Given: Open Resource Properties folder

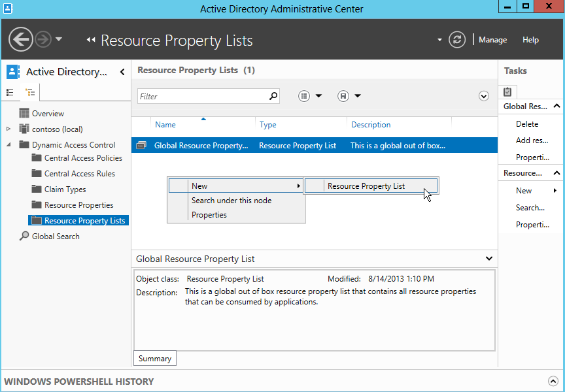Looking at the screenshot, I should coord(79,204).
